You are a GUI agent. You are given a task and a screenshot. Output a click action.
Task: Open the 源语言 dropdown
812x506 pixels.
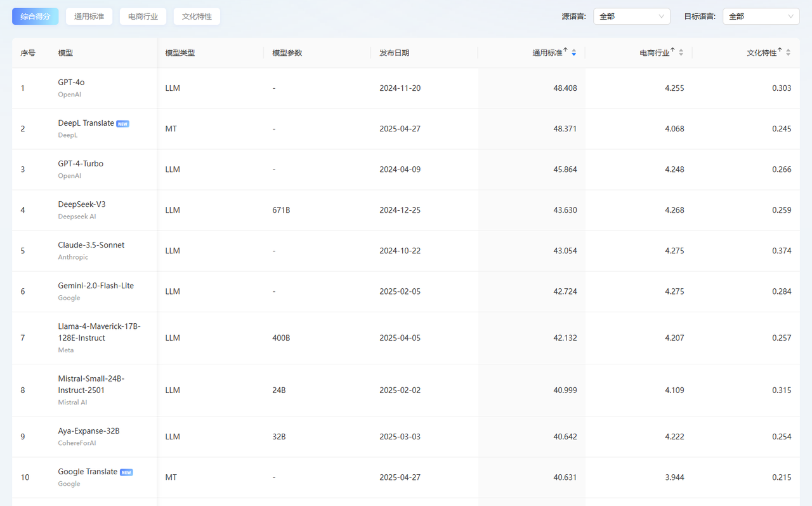pyautogui.click(x=632, y=17)
